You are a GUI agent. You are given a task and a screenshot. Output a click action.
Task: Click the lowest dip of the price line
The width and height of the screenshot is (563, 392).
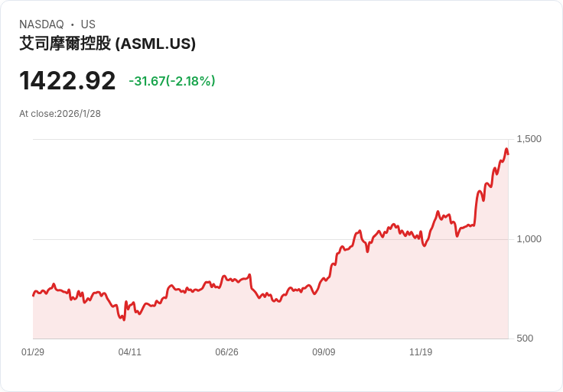click(x=124, y=319)
